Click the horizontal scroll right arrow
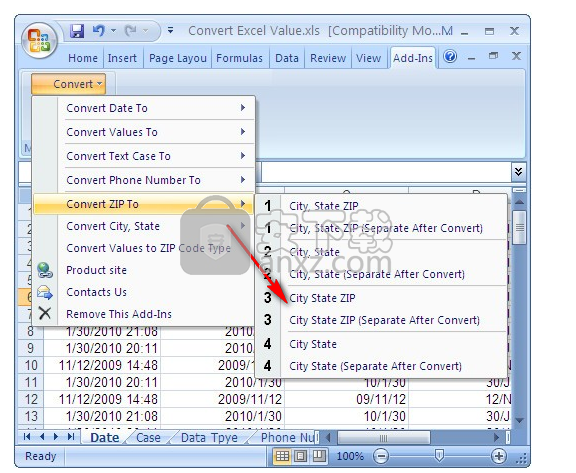 pyautogui.click(x=496, y=437)
